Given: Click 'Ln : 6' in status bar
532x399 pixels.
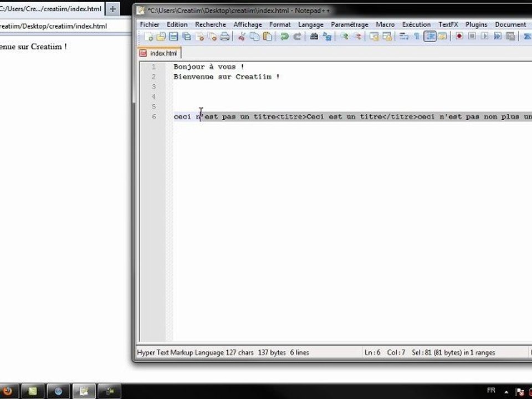Looking at the screenshot, I should click(x=372, y=352).
